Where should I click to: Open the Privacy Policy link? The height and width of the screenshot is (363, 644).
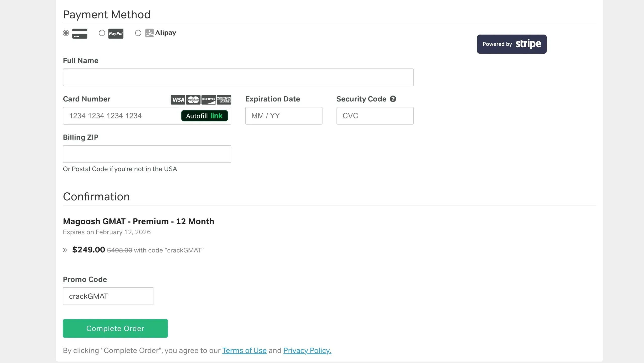coord(307,350)
